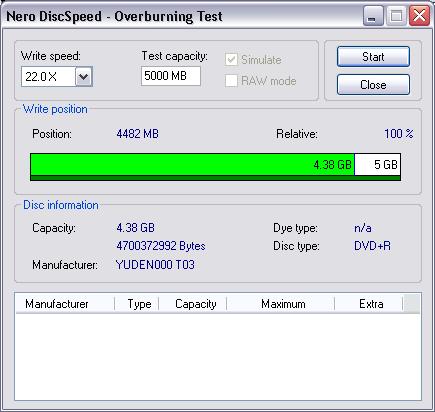This screenshot has height=412, width=435.
Task: Click the green write position progress bar
Action: [x=192, y=165]
